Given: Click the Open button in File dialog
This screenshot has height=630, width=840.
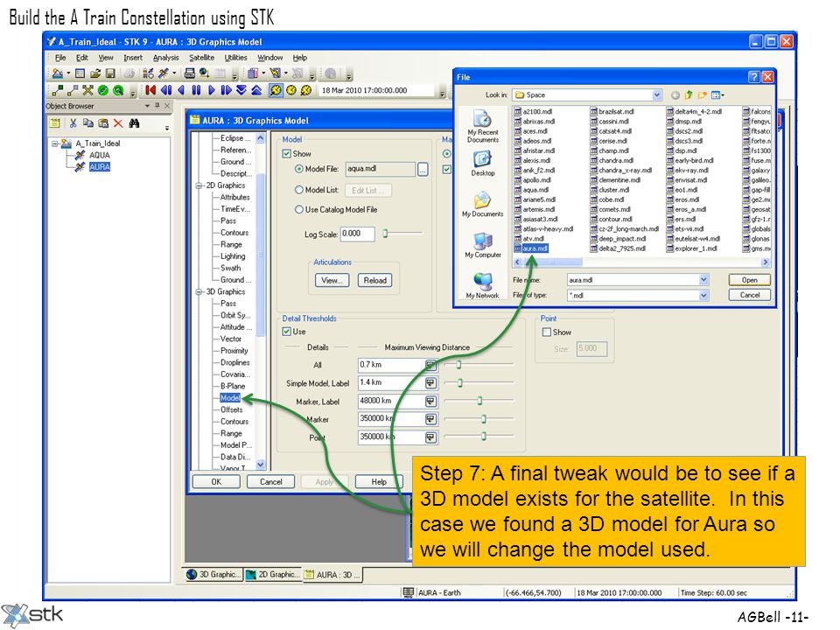Looking at the screenshot, I should tap(749, 280).
